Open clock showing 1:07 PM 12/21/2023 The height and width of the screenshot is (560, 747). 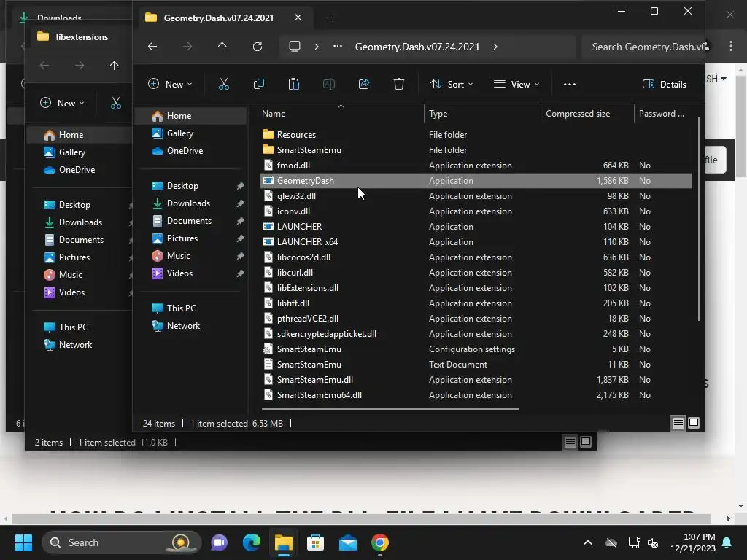[x=692, y=542]
